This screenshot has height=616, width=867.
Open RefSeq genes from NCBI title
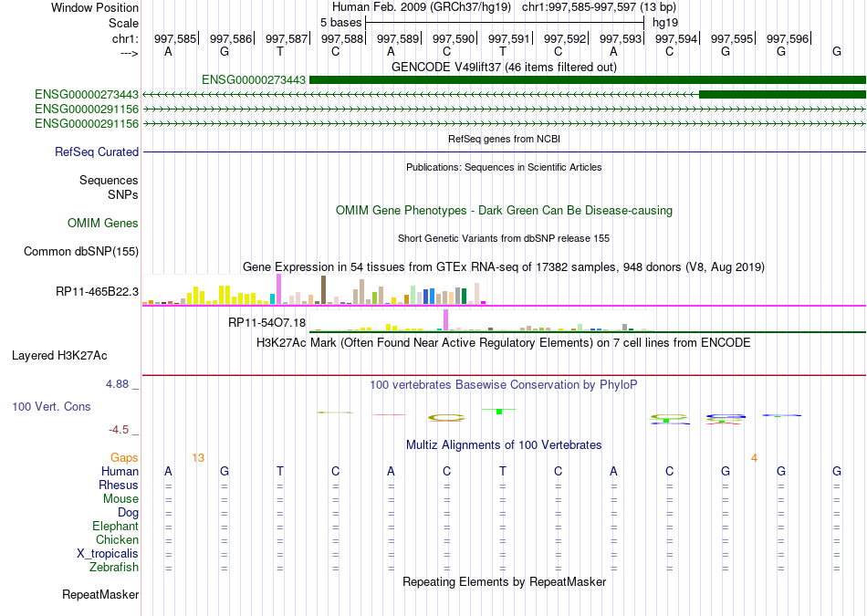click(x=504, y=139)
